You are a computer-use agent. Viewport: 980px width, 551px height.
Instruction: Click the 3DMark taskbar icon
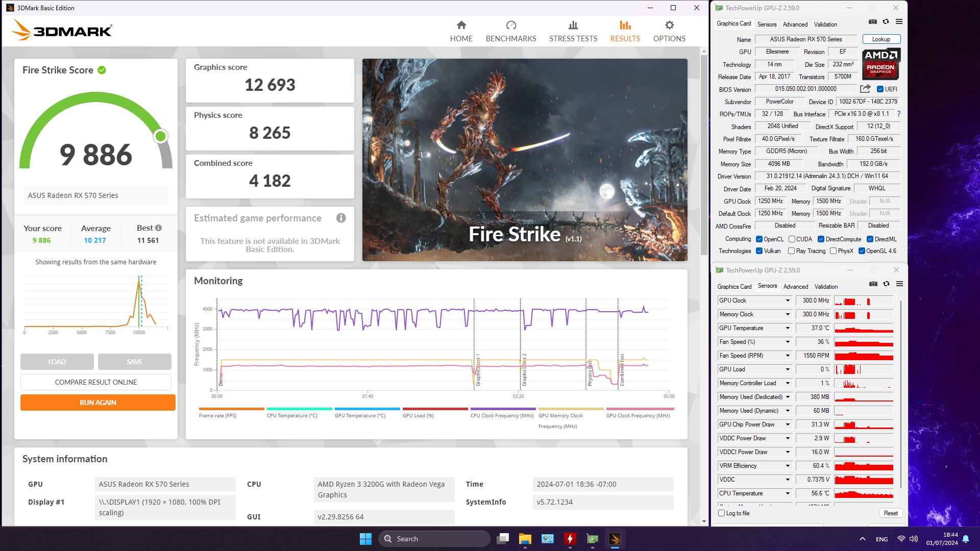click(615, 539)
